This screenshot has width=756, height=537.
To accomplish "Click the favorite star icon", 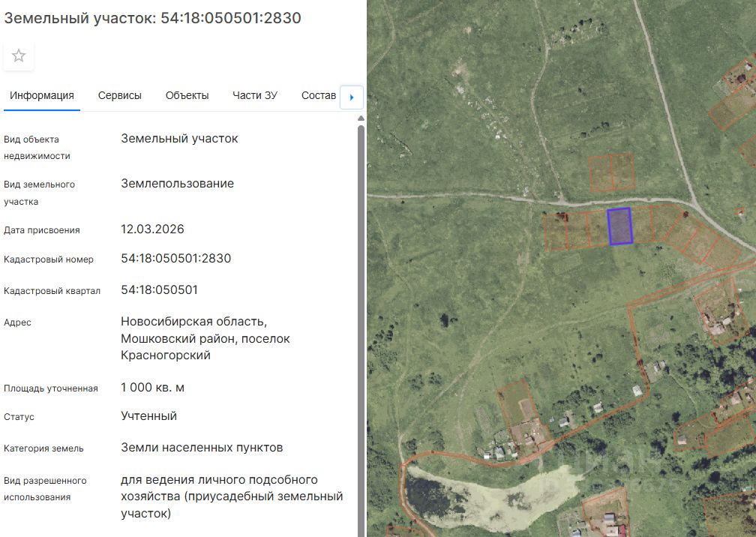I will 19,55.
